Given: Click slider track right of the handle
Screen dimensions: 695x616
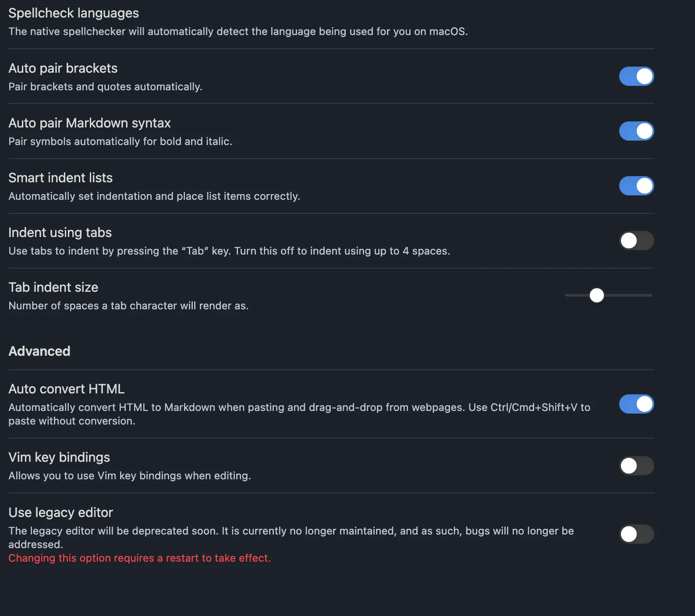Looking at the screenshot, I should 628,295.
